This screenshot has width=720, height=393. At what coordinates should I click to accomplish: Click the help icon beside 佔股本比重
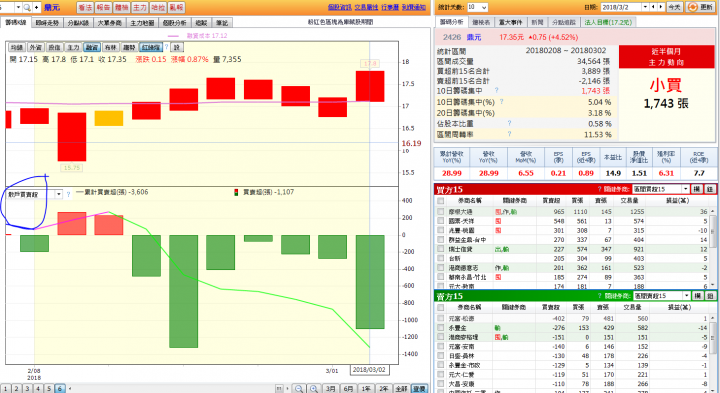tap(509, 123)
